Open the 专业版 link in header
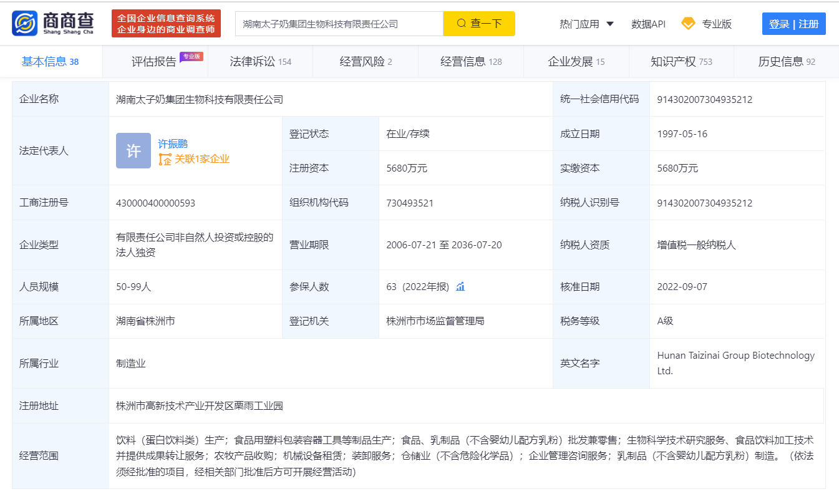Screen dimensions: 839x504 tap(717, 24)
